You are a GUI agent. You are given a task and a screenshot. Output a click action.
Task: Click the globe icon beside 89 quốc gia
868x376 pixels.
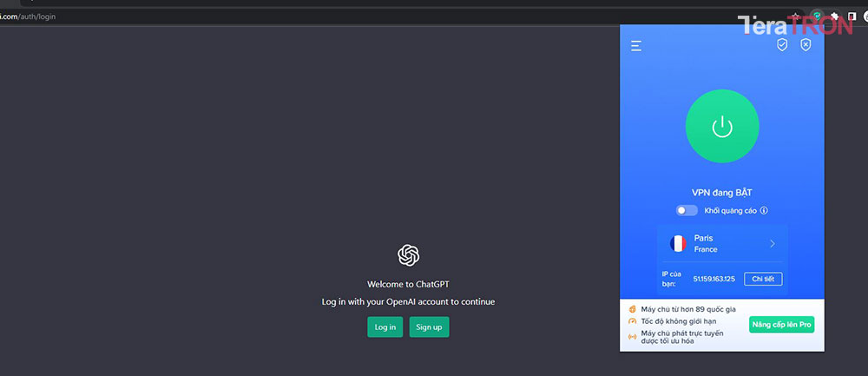click(x=632, y=309)
